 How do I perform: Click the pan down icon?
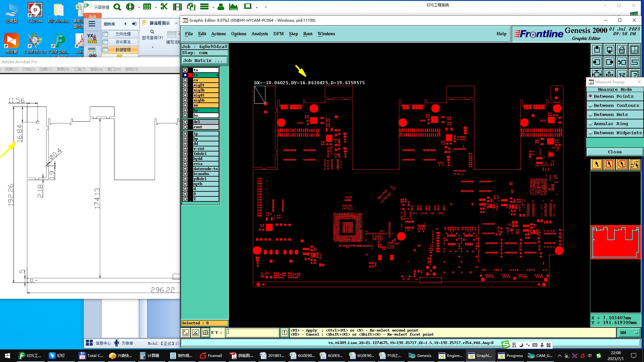[609, 50]
